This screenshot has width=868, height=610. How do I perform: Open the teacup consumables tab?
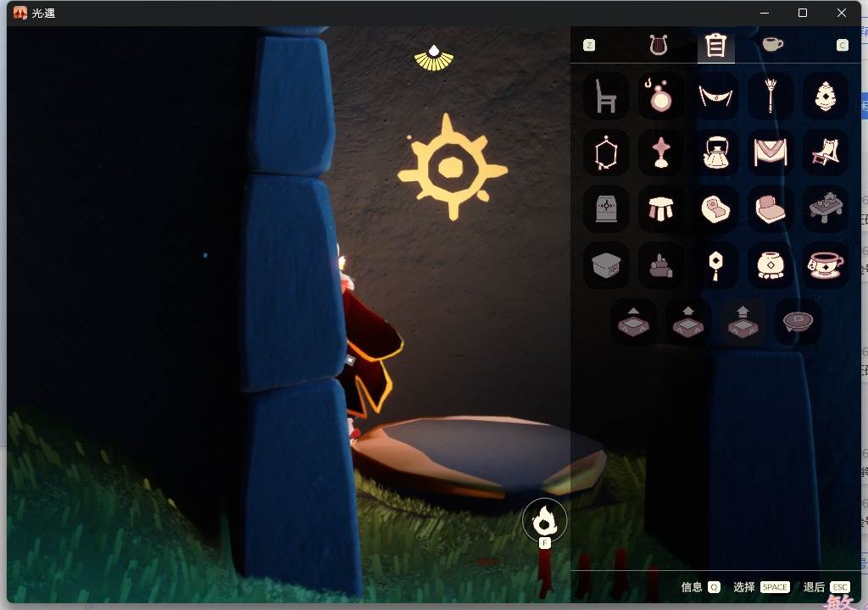772,44
